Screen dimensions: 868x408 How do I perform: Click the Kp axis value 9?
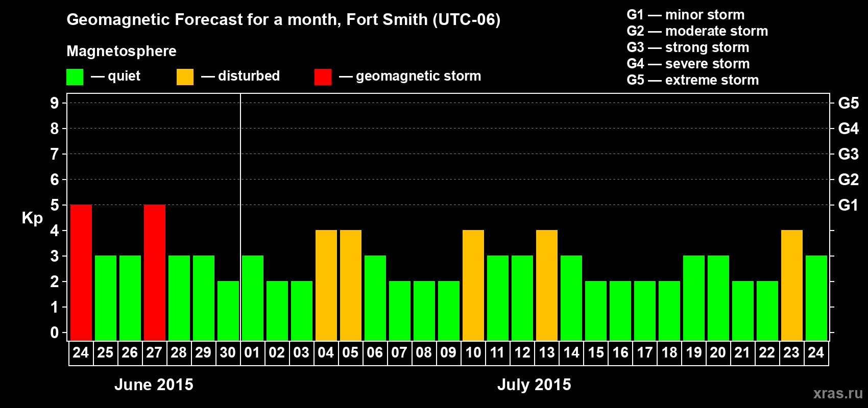coord(55,103)
